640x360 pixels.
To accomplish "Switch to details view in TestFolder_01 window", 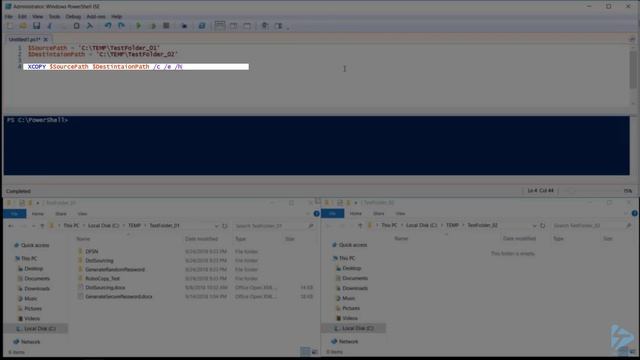I will coord(305,351).
